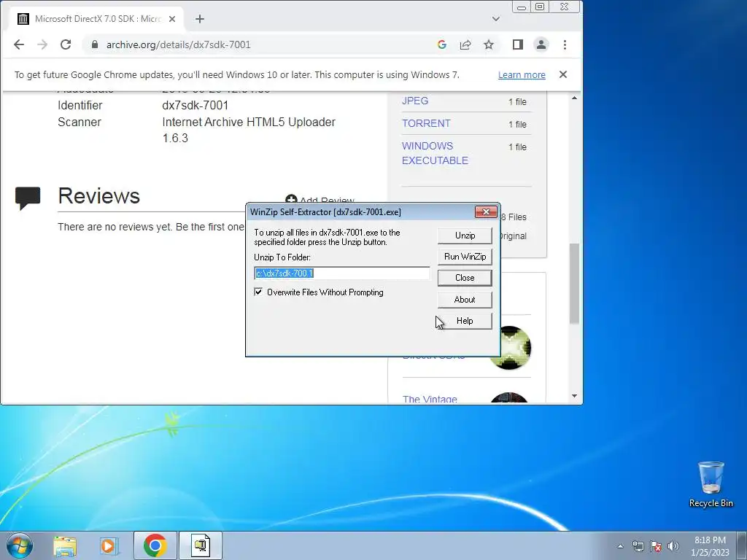Image resolution: width=747 pixels, height=560 pixels.
Task: Click the Google icon in address bar
Action: point(441,44)
